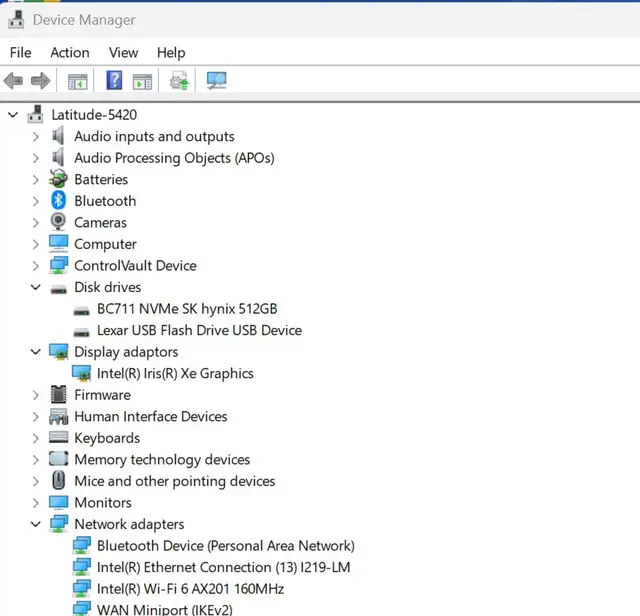640x616 pixels.
Task: Click Show/Hide Action Pane toolbar icon
Action: [142, 81]
